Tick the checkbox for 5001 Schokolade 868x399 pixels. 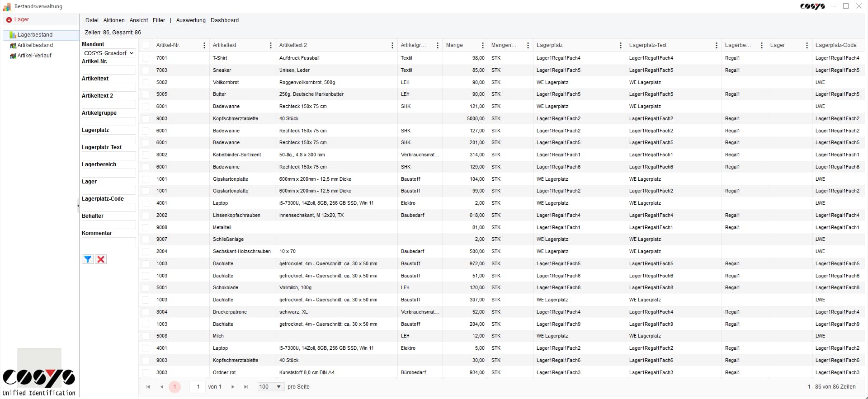click(x=146, y=288)
